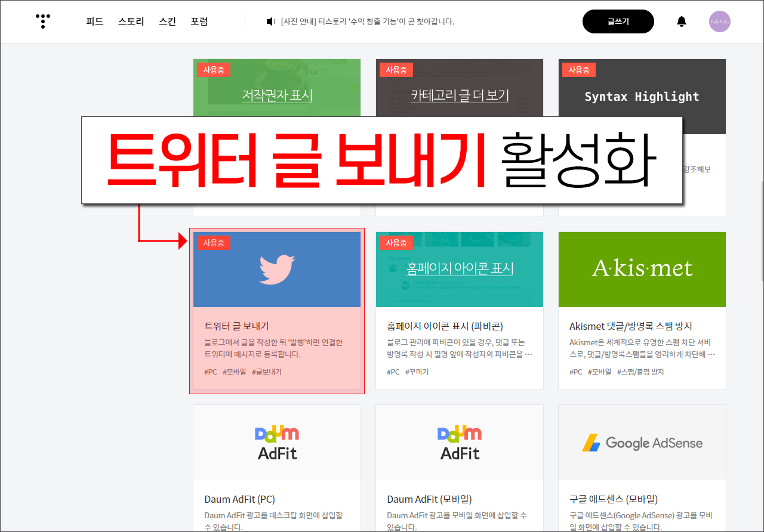The width and height of the screenshot is (764, 532).
Task: Click the #글보내기 tag
Action: pyautogui.click(x=267, y=372)
